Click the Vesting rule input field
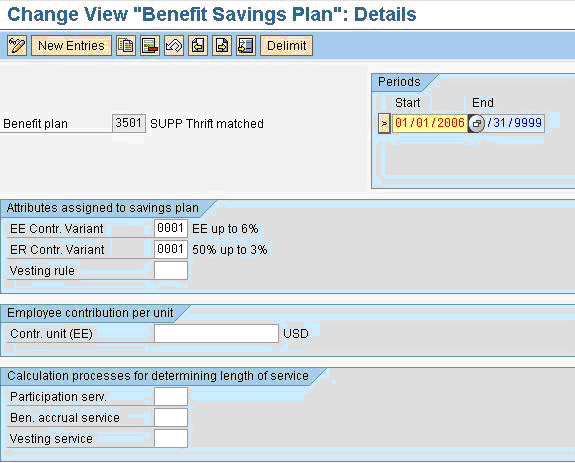The image size is (575, 463). [171, 271]
